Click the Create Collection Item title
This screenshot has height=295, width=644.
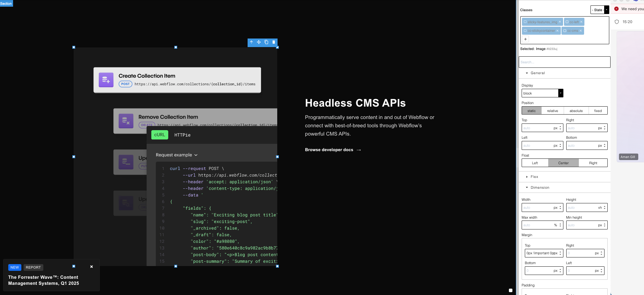point(147,76)
